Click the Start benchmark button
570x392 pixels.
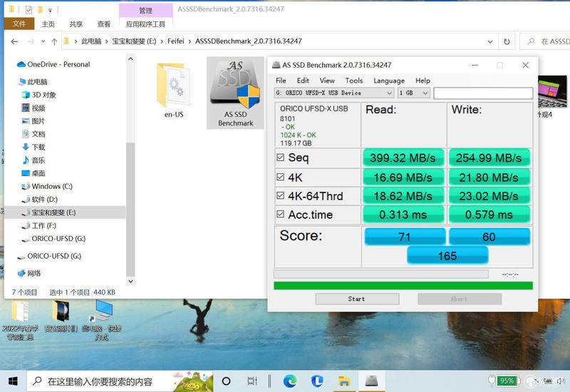click(357, 299)
